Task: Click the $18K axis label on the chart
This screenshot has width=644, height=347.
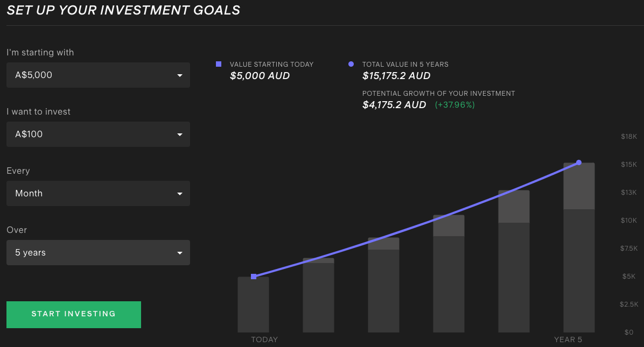Action: point(628,136)
